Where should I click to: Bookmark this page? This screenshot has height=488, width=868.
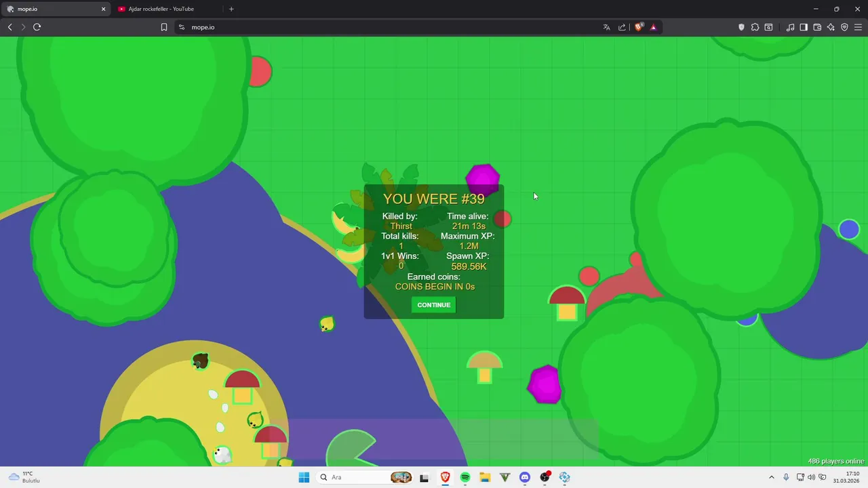click(164, 27)
